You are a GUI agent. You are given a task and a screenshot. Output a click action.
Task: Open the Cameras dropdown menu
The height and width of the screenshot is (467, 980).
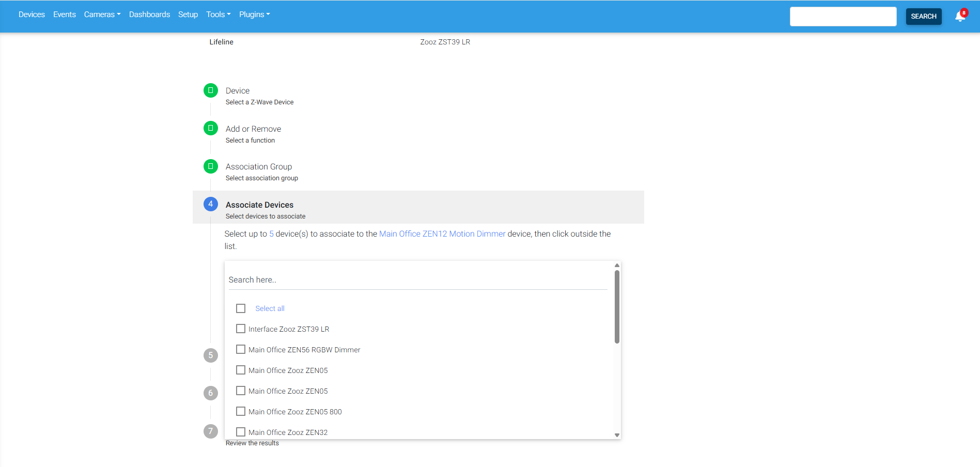pyautogui.click(x=102, y=14)
